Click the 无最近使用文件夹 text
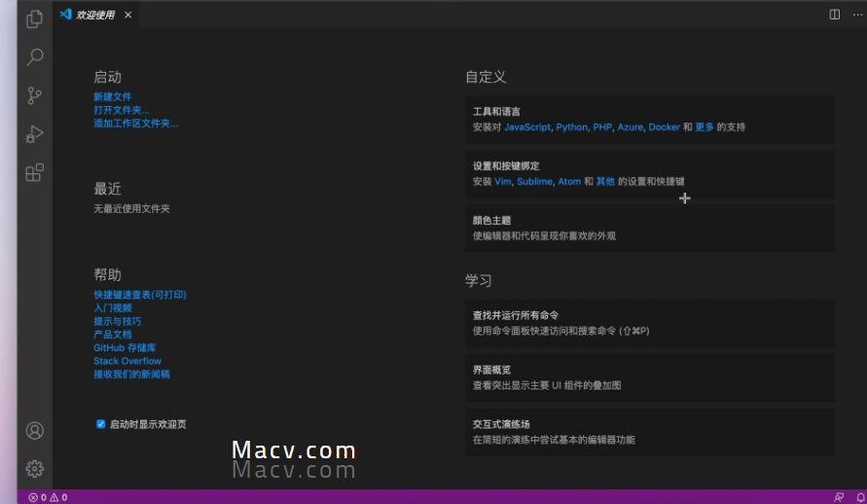 coord(131,208)
